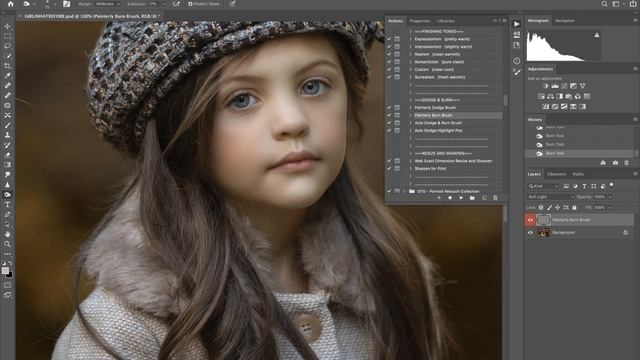This screenshot has height=360, width=640.
Task: Select the Zoom tool
Action: (7, 244)
